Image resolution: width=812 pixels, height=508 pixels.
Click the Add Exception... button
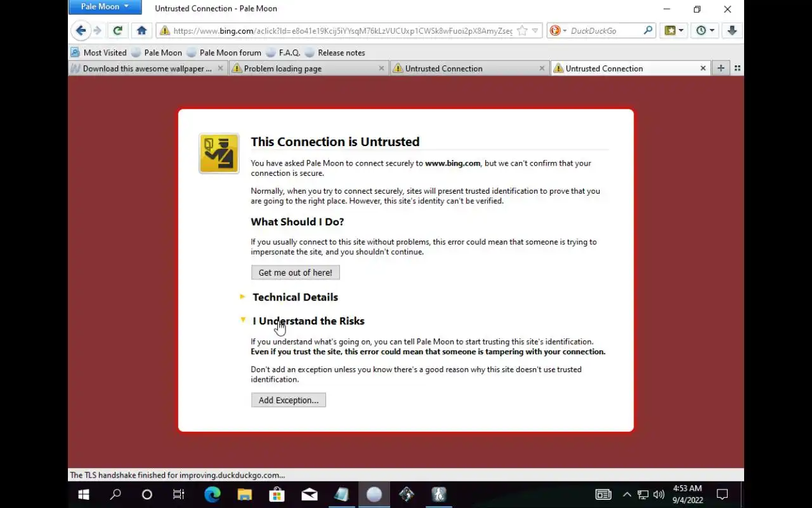coord(289,400)
